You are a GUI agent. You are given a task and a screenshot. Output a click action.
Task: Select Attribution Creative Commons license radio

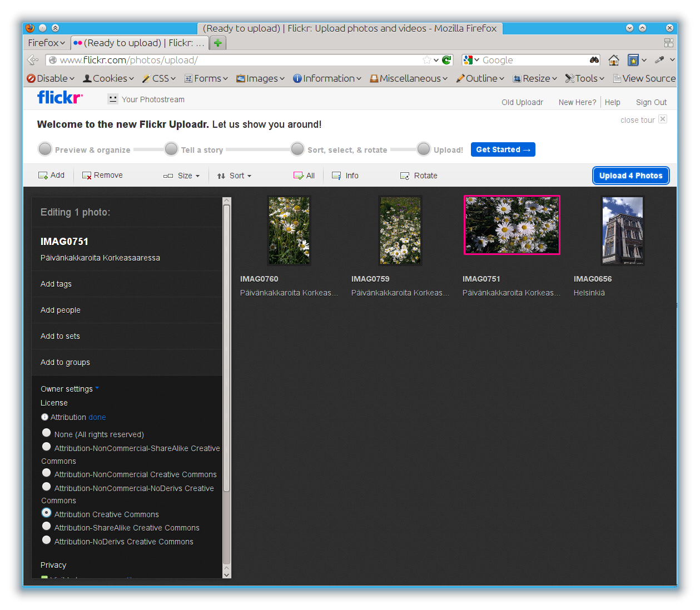pos(47,513)
